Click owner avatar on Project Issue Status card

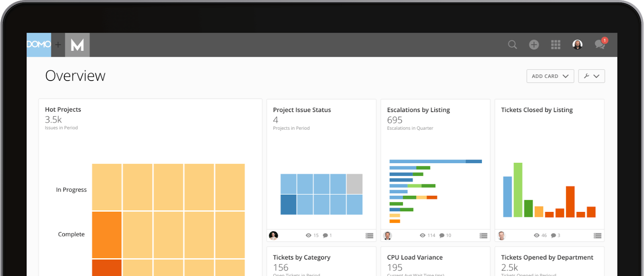pyautogui.click(x=273, y=235)
